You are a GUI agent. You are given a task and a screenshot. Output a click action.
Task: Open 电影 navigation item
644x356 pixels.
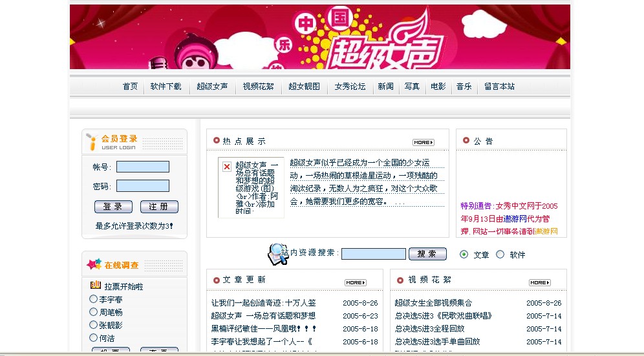point(438,86)
